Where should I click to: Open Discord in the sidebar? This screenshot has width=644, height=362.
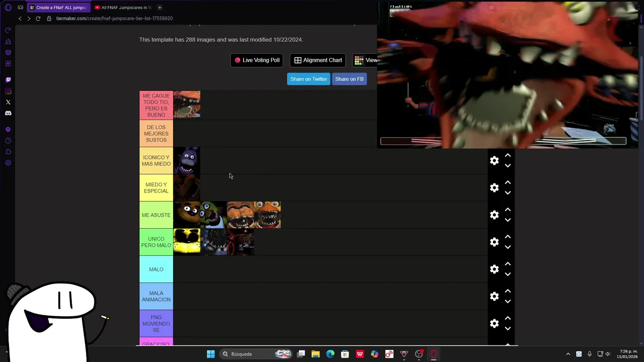8,113
